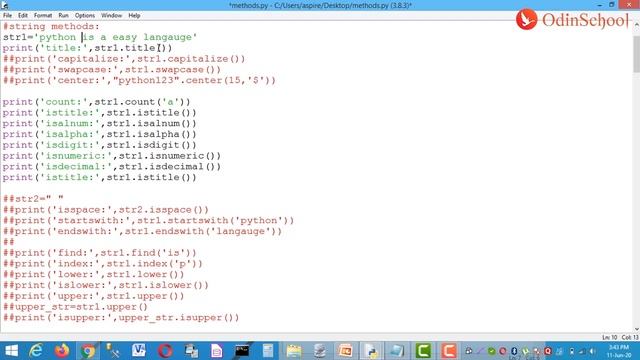Click the print('isalnum:') line
This screenshot has height=360, width=640.
coord(100,124)
